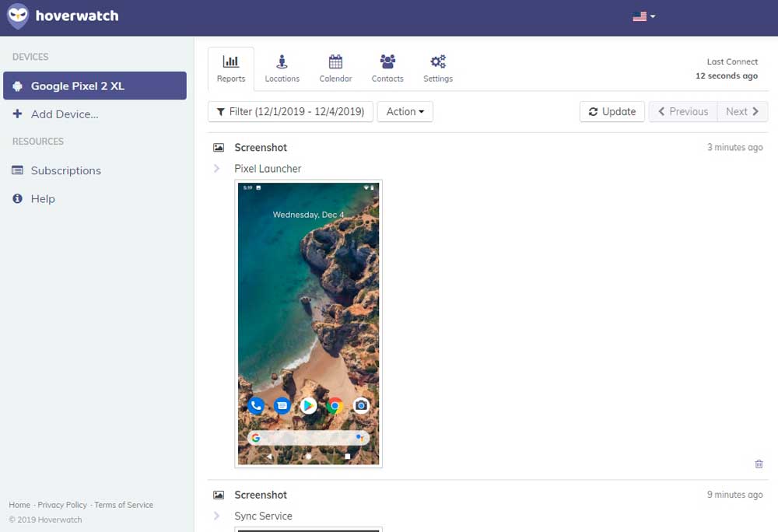Click image icon beside first Screenshot entry
Screen dimensions: 778x532
(219, 148)
